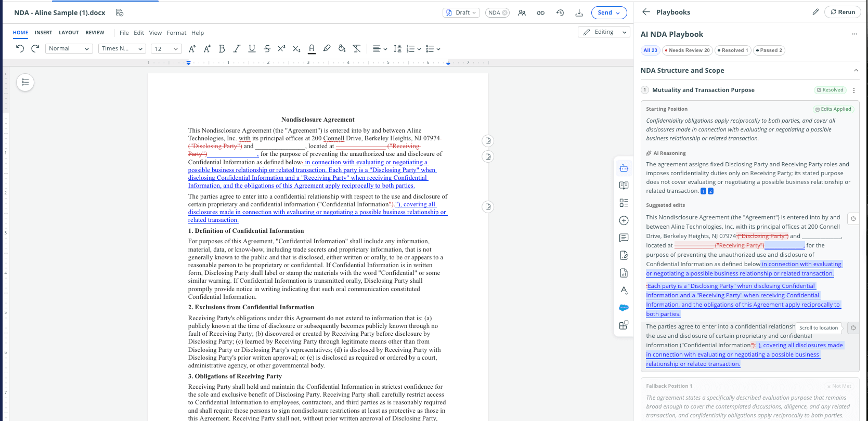The image size is (868, 421).
Task: Select the All 23 filter chip
Action: 650,50
